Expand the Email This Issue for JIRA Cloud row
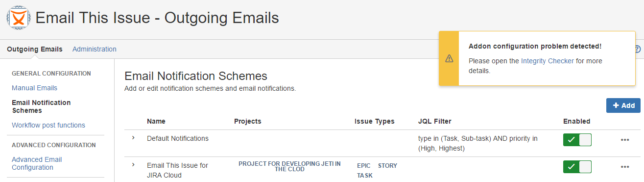The image size is (644, 182). click(x=133, y=165)
